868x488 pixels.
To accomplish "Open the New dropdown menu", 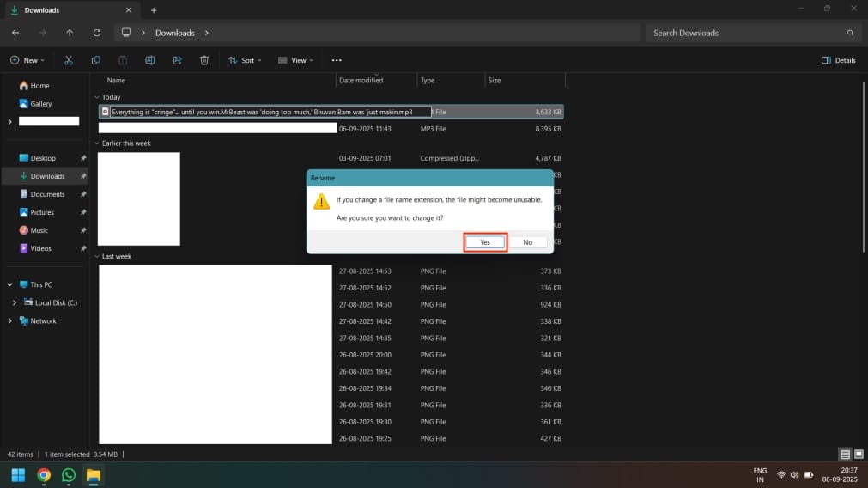I will [x=27, y=60].
